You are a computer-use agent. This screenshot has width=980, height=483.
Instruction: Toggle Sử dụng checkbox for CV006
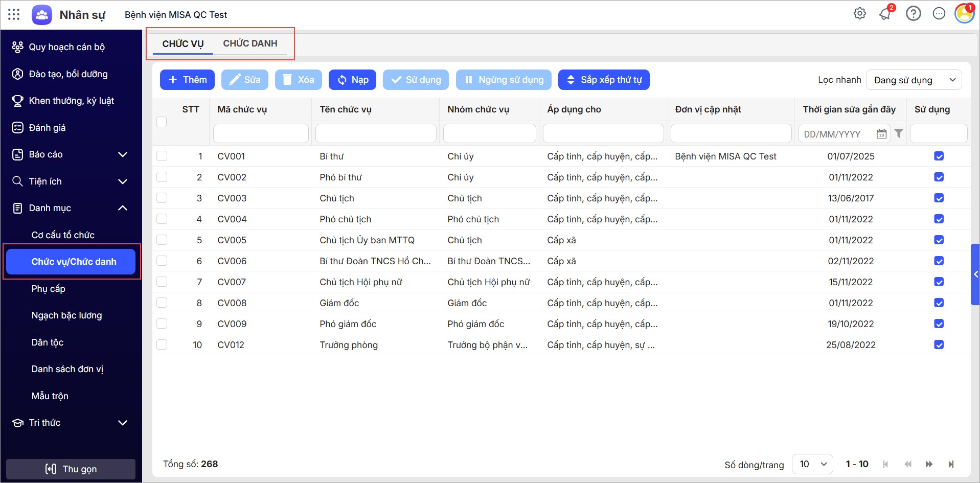tap(939, 261)
